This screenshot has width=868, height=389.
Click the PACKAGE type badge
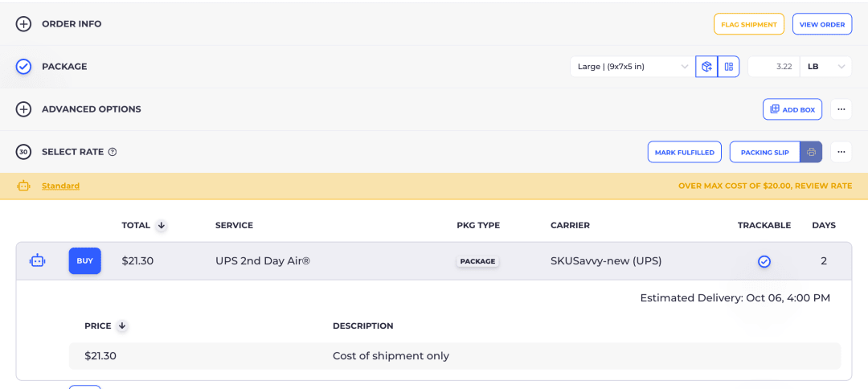tap(477, 261)
